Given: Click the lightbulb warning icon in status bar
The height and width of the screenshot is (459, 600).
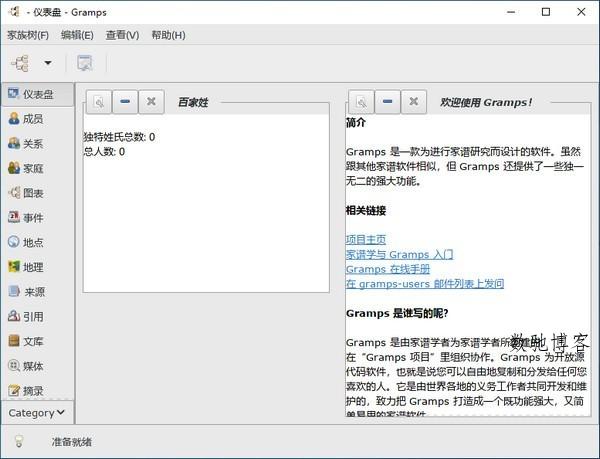Looking at the screenshot, I should [x=19, y=441].
